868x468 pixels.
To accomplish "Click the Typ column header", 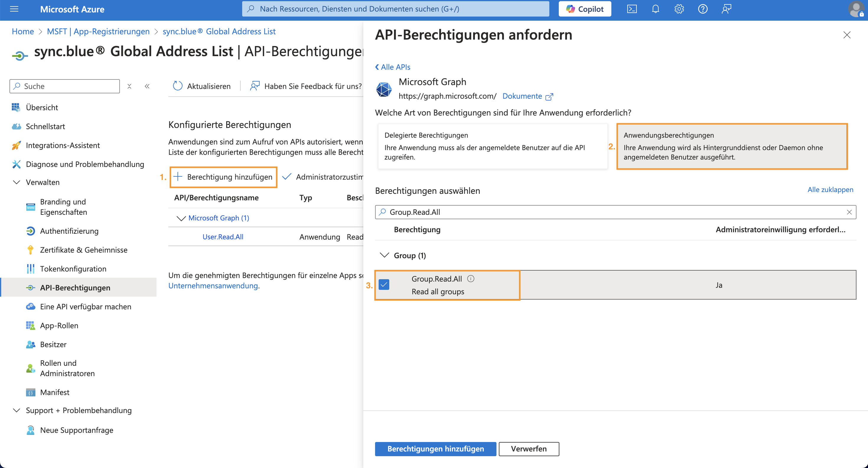I will pyautogui.click(x=306, y=198).
